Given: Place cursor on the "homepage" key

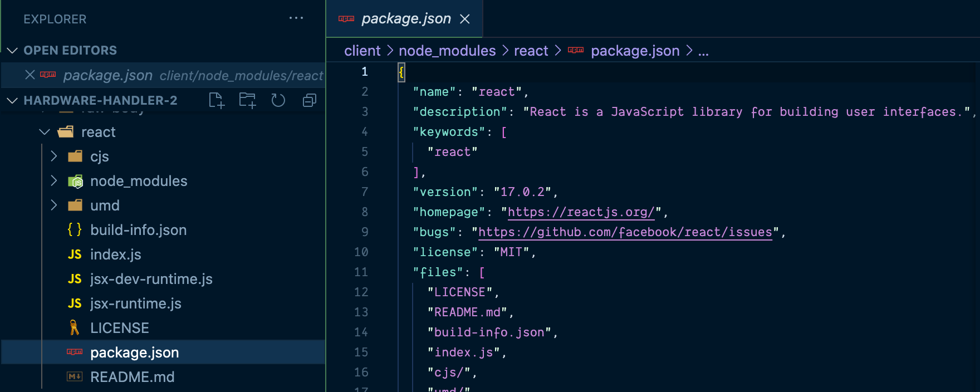Looking at the screenshot, I should tap(449, 212).
